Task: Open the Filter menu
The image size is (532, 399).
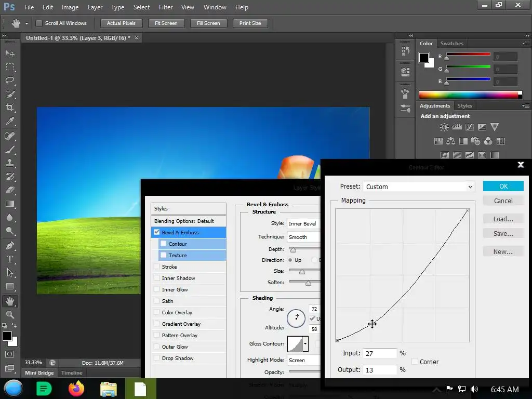Action: click(x=166, y=7)
